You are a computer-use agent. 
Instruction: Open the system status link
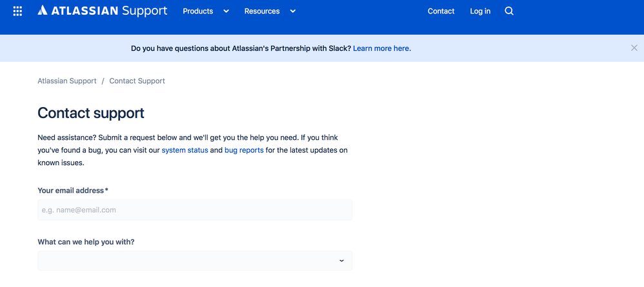[x=185, y=150]
